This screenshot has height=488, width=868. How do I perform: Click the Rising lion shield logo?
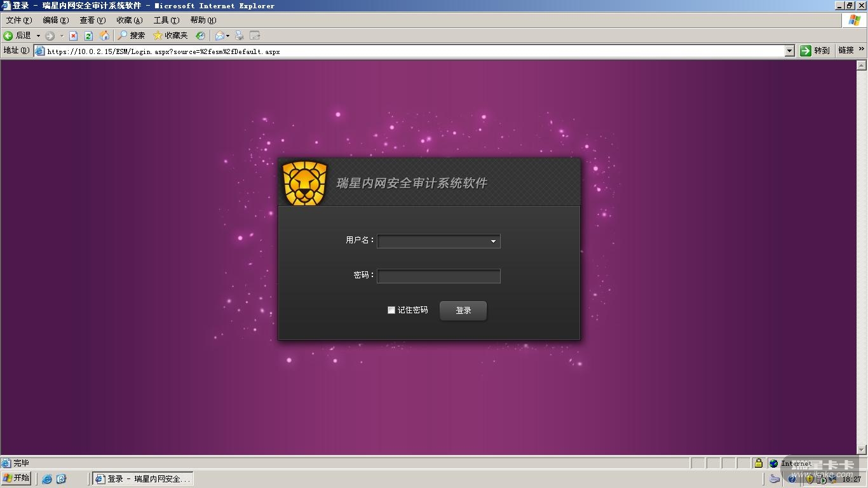pyautogui.click(x=305, y=183)
